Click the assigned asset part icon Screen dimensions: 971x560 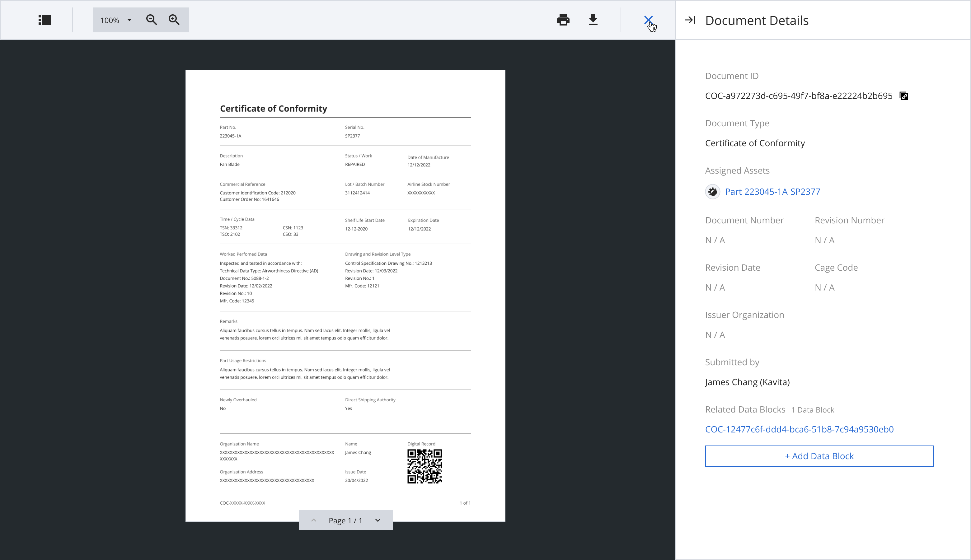pyautogui.click(x=712, y=192)
